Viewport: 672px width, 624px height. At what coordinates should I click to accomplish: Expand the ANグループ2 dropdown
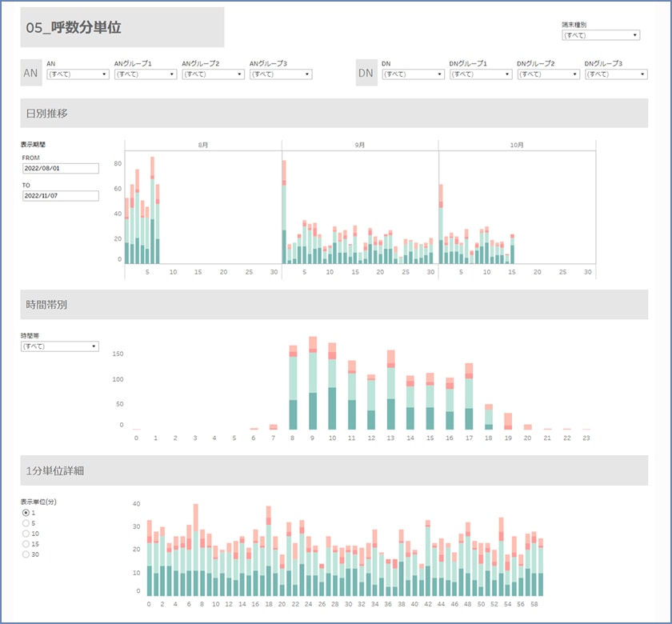[213, 74]
